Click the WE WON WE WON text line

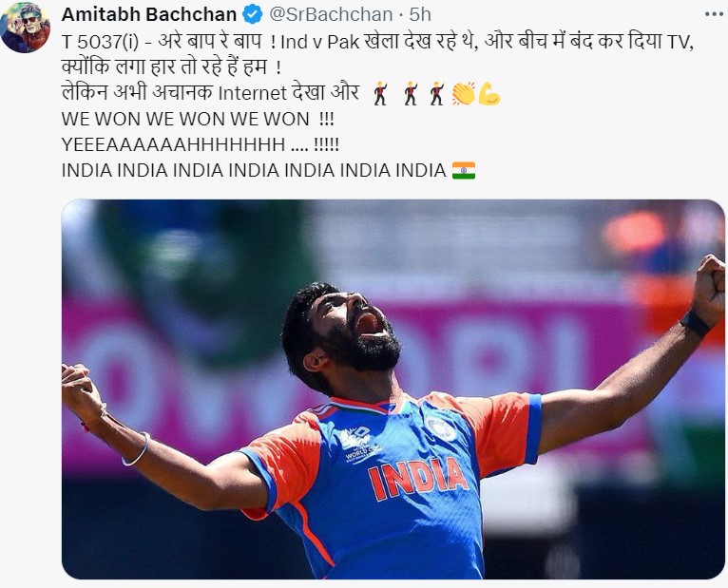point(198,120)
